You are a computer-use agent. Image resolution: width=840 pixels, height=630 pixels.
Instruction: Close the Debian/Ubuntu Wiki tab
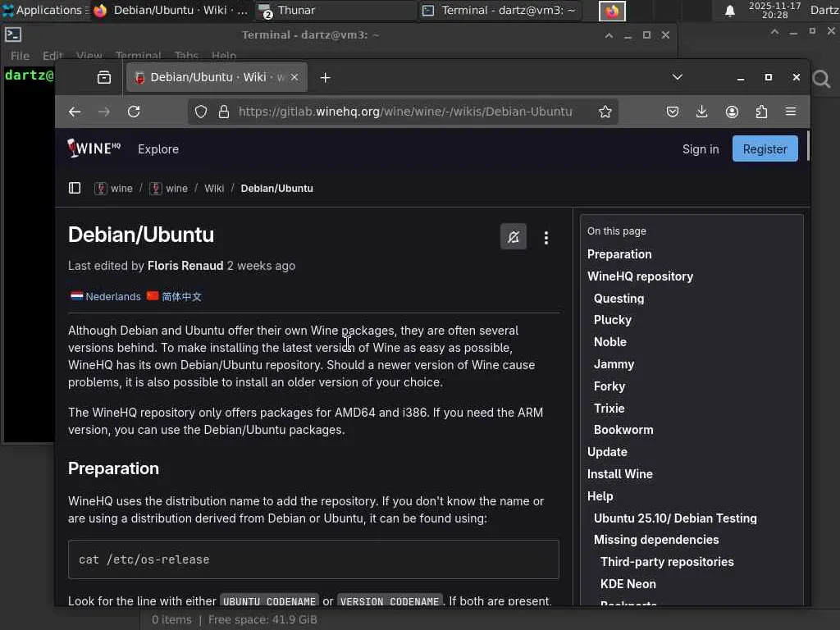(294, 78)
